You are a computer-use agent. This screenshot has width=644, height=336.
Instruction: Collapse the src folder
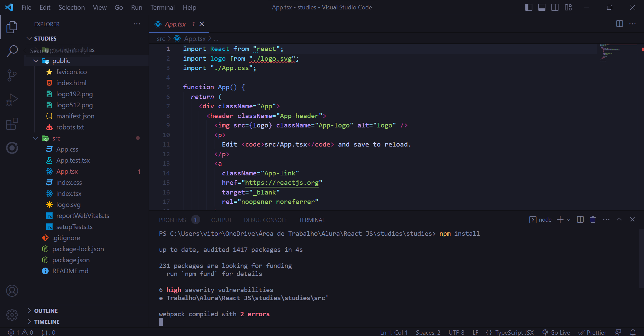[x=87, y=138]
